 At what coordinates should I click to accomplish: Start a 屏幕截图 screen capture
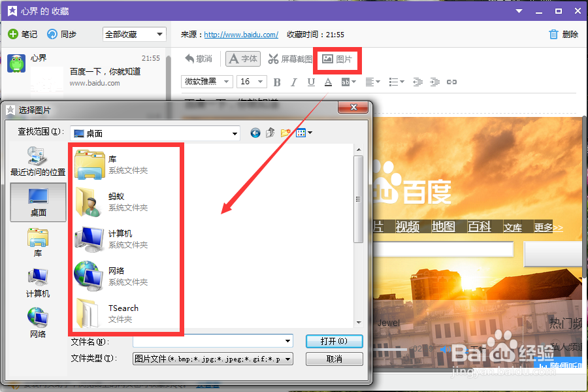click(290, 59)
